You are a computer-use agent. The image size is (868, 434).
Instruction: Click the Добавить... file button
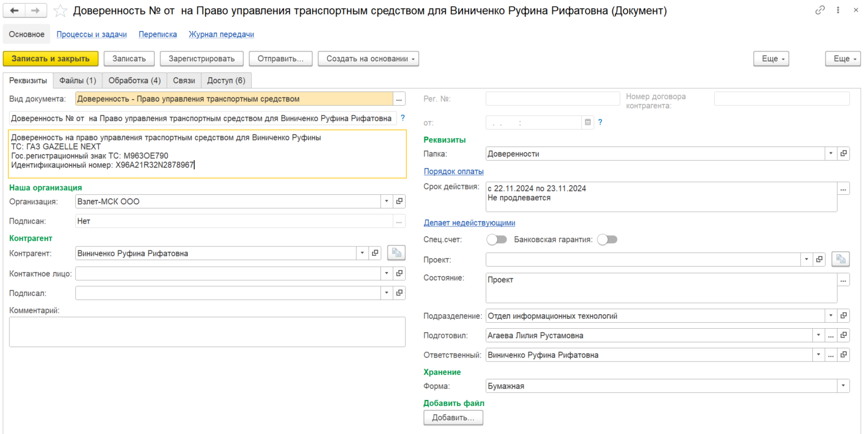[x=453, y=418]
